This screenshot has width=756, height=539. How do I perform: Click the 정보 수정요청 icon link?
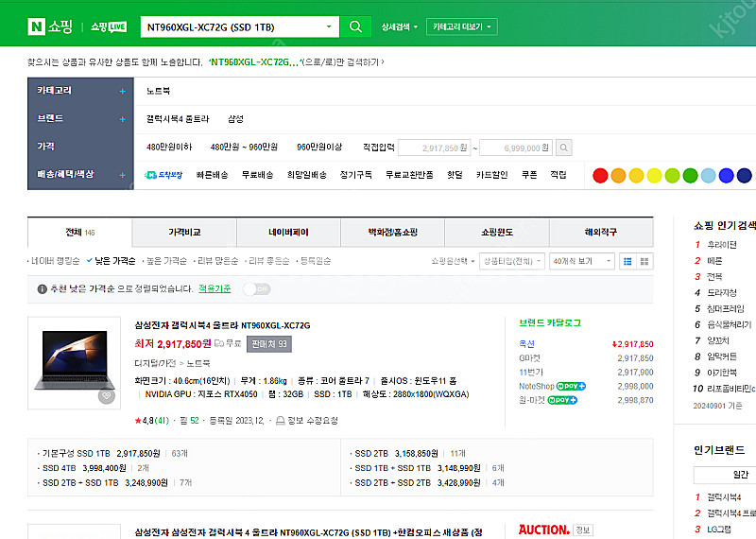point(306,420)
